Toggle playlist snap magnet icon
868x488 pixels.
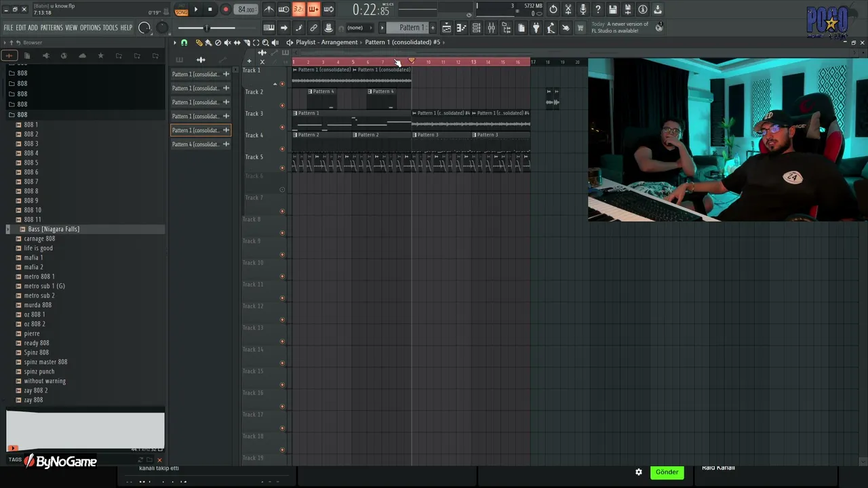tap(184, 43)
